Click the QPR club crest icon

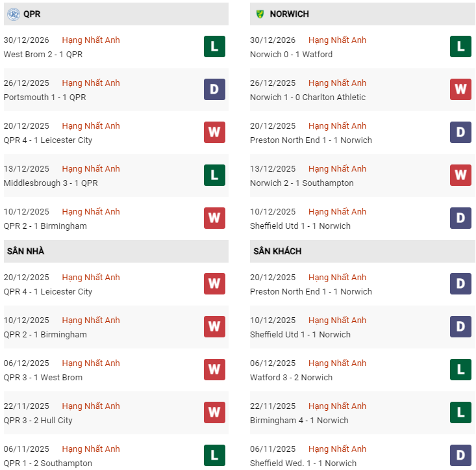pos(13,14)
